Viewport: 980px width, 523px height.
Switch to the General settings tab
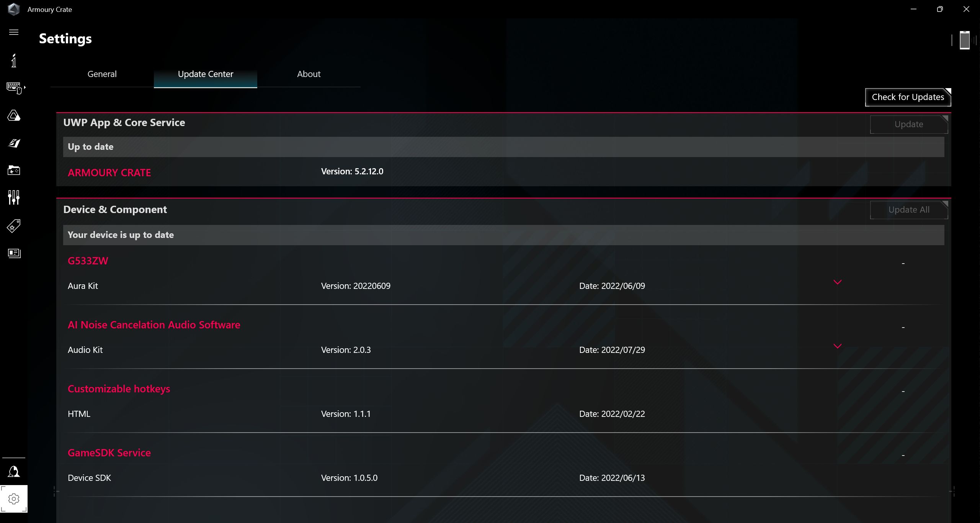pos(102,73)
